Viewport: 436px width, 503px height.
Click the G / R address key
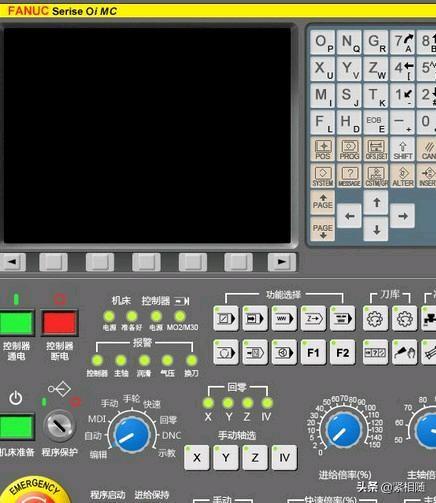tap(376, 42)
